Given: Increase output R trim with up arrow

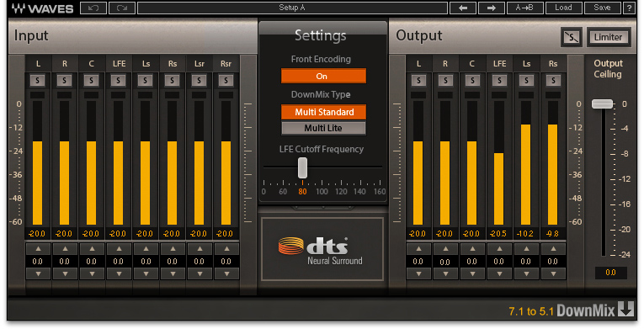Looking at the screenshot, I should pyautogui.click(x=445, y=249).
